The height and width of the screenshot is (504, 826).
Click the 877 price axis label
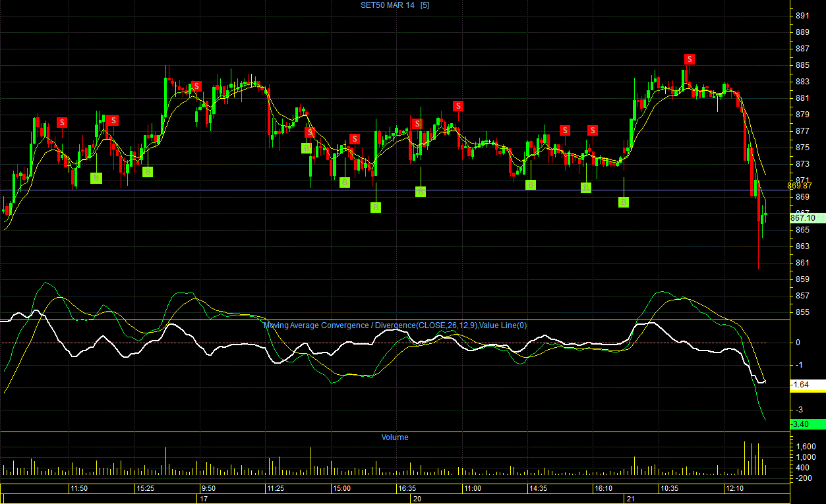coord(803,131)
